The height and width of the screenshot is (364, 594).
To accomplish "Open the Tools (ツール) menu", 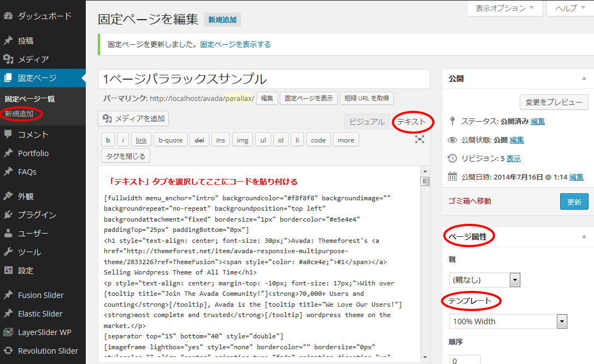I will [29, 252].
